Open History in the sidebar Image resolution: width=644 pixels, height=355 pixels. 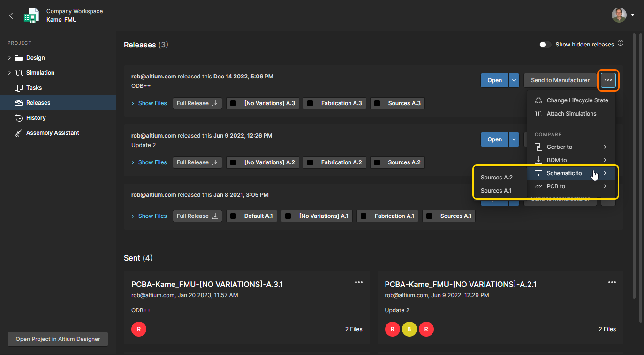(36, 118)
